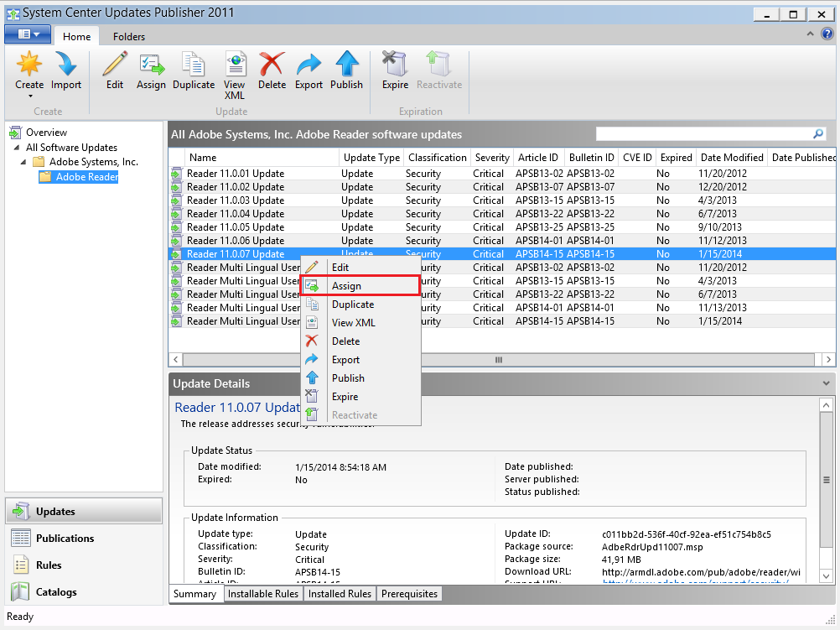The width and height of the screenshot is (840, 630).
Task: Open the Installed Rules tab
Action: click(x=340, y=594)
